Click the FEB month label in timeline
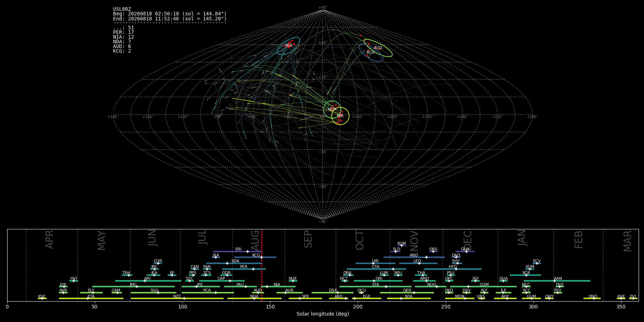Viewport: 644px width, 322px height. 579,240
